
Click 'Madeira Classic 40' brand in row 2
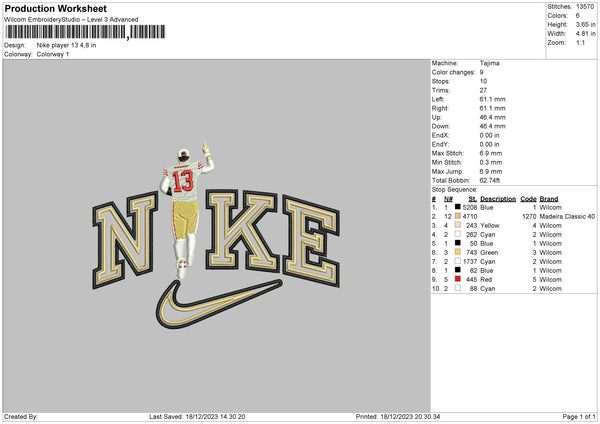pos(567,216)
